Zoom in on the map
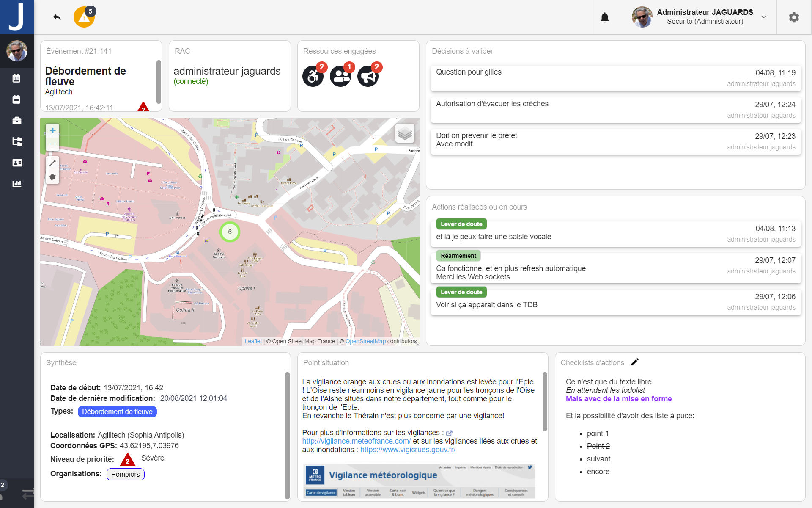812x508 pixels. 52,130
